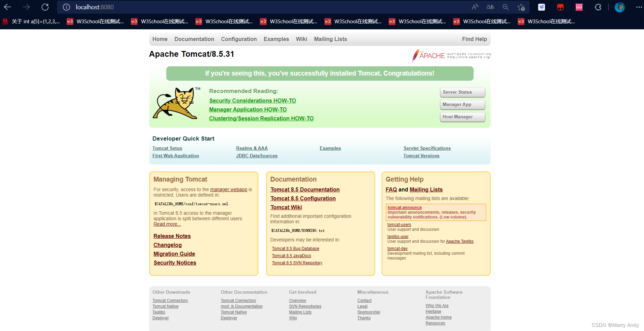Open the pink bilibili extension icon
Screen dimensions: 644x331
tap(579, 7)
